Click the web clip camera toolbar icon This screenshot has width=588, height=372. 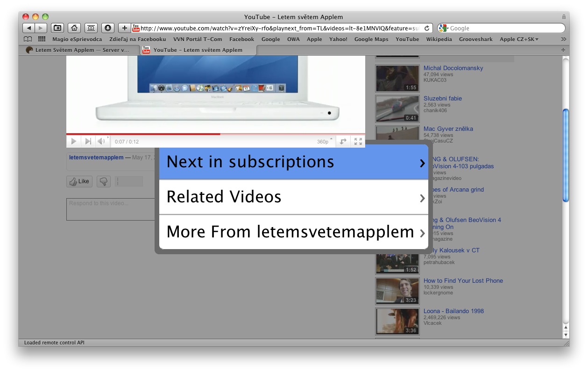[57, 28]
